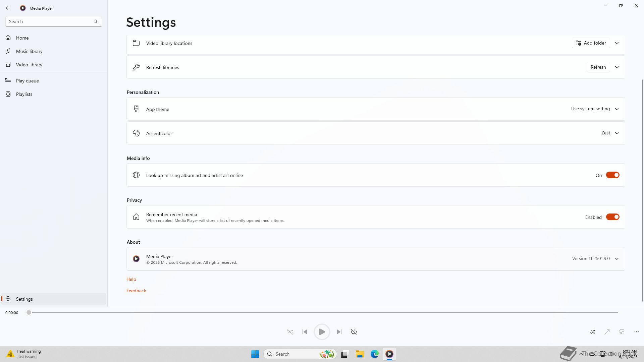
Task: Turn off missing album art lookup
Action: click(x=612, y=175)
